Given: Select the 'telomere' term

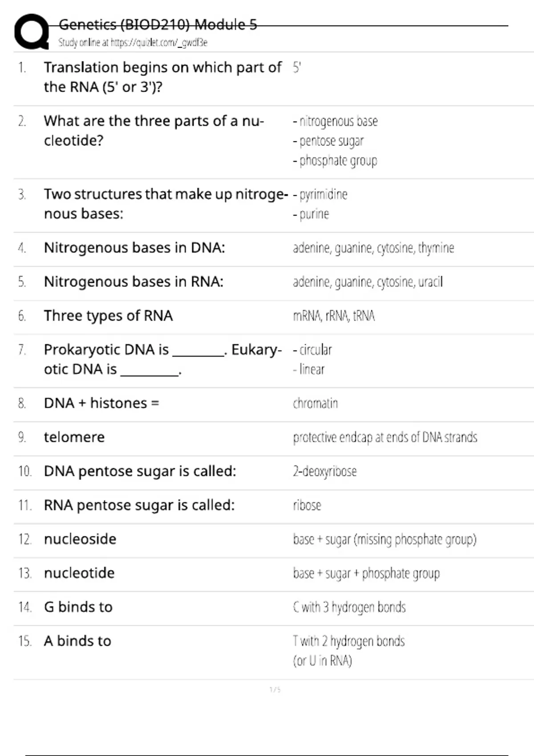Looking at the screenshot, I should [74, 437].
